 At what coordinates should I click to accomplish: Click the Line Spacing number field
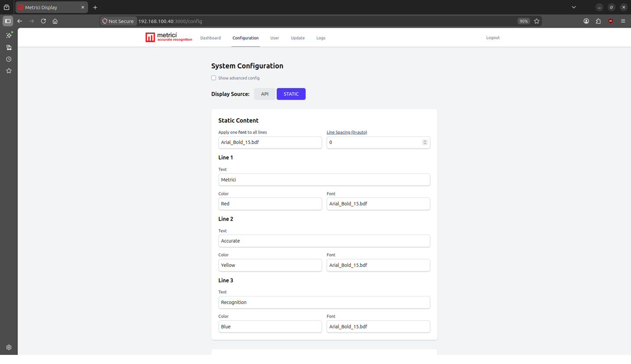[378, 143]
